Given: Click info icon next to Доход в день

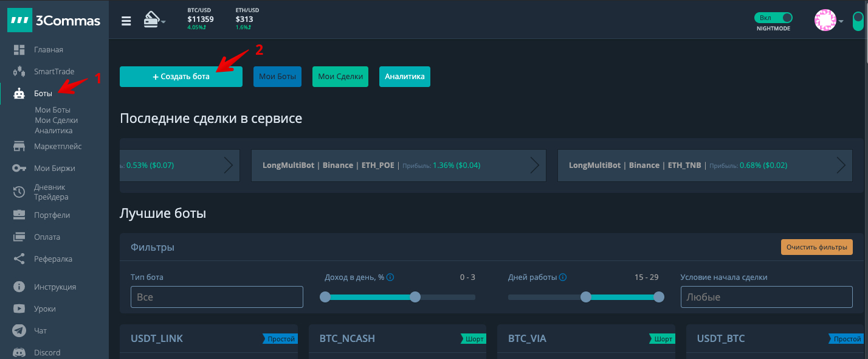Looking at the screenshot, I should click(x=390, y=277).
